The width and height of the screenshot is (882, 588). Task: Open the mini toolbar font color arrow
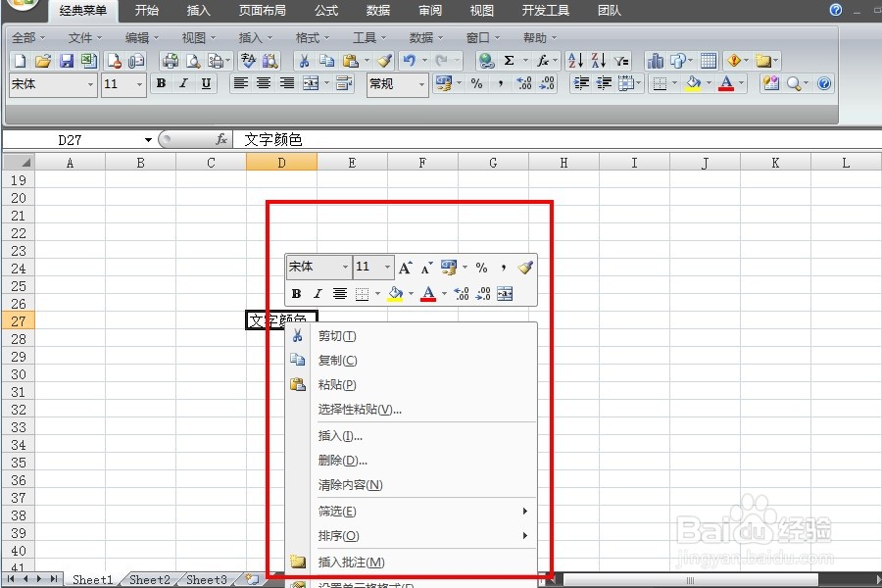444,294
